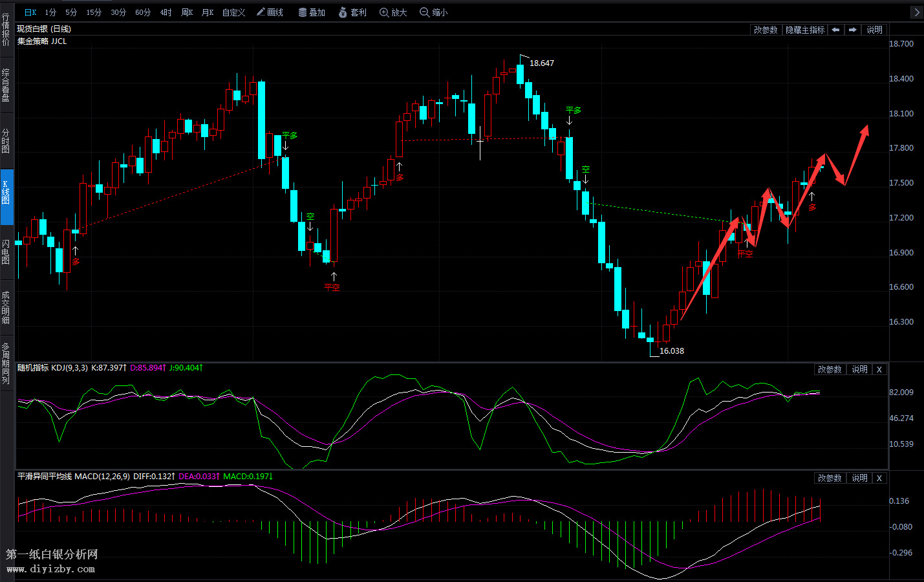Close the MACD indicator panel with X

[879, 478]
